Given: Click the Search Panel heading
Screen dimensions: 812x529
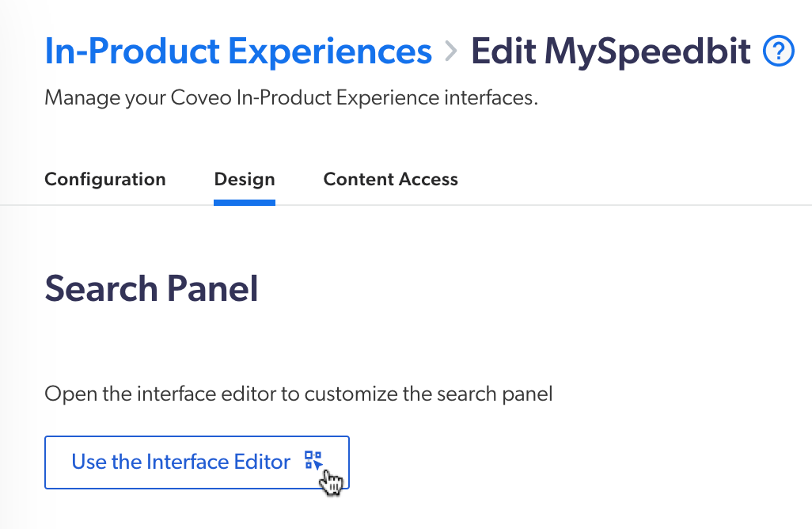Looking at the screenshot, I should pos(151,289).
